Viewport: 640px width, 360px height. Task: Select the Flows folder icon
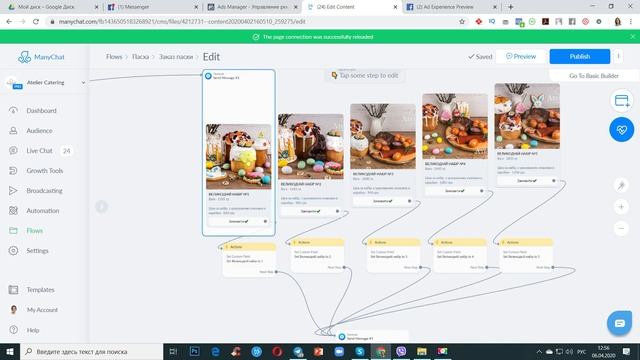(13, 231)
